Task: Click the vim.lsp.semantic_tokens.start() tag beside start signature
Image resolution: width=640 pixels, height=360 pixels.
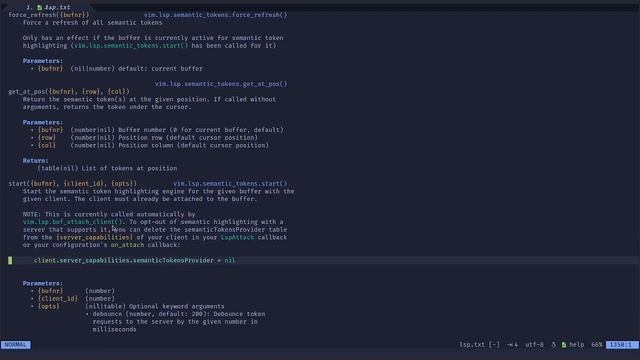Action: tap(230, 184)
